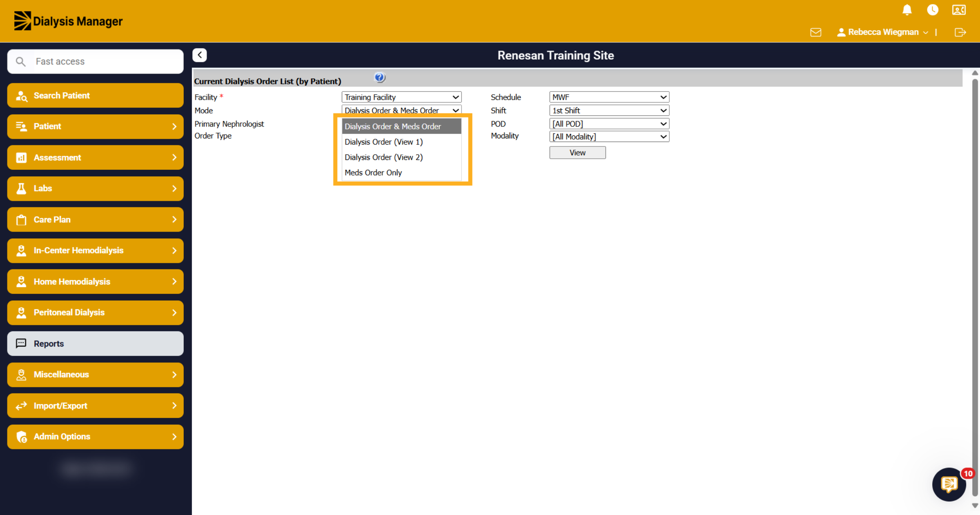980x515 pixels.
Task: Click the Admin Options shield icon
Action: [21, 437]
